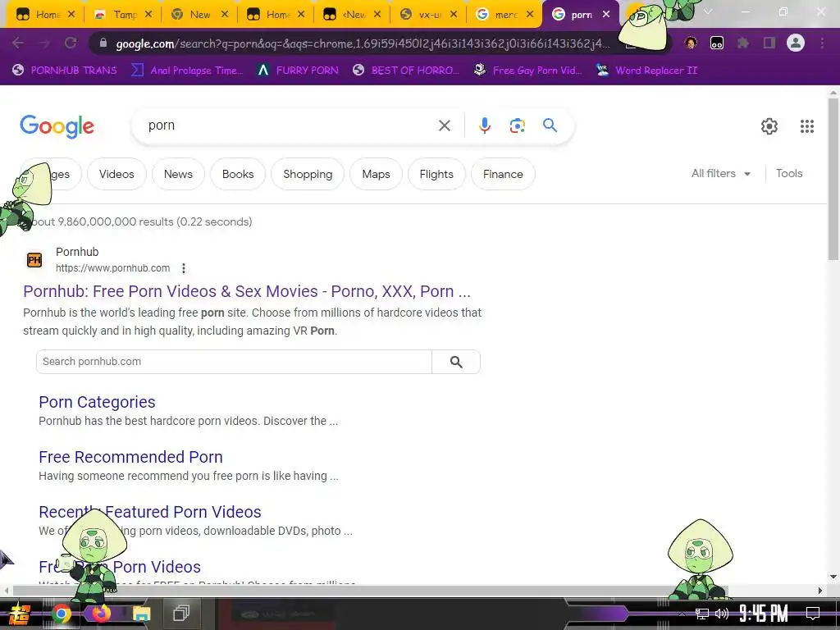Open the network icon in the system tray
Screen dimensions: 840x630
[701, 614]
